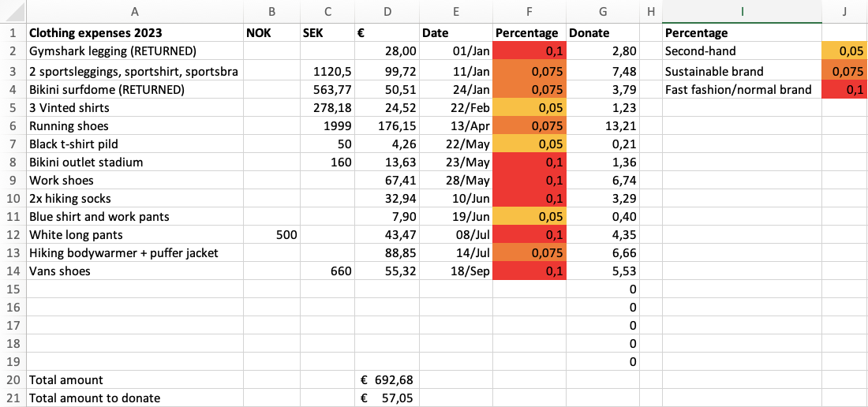
Task: Click the 'Donate' header cell
Action: click(603, 32)
